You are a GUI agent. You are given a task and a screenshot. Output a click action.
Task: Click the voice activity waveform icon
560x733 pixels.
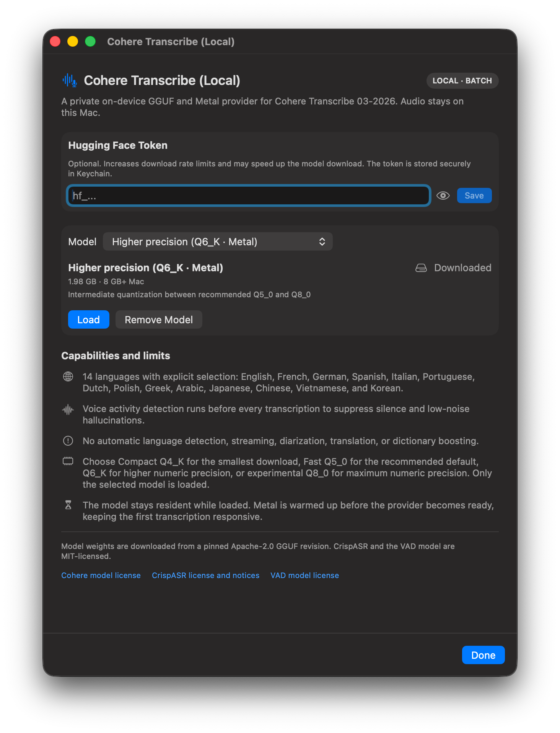[x=68, y=410]
